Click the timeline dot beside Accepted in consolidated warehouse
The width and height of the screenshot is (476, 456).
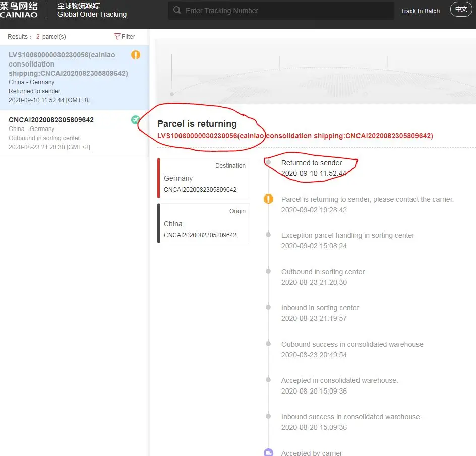[268, 380]
